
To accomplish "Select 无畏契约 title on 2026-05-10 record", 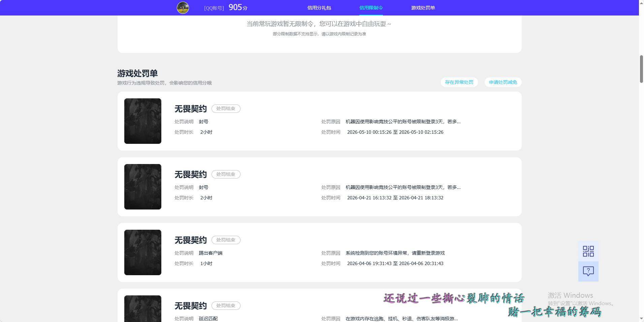I will [191, 109].
